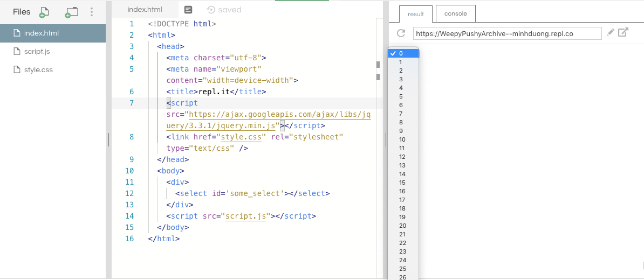Image resolution: width=644 pixels, height=280 pixels.
Task: Click the new folder icon
Action: (x=71, y=12)
